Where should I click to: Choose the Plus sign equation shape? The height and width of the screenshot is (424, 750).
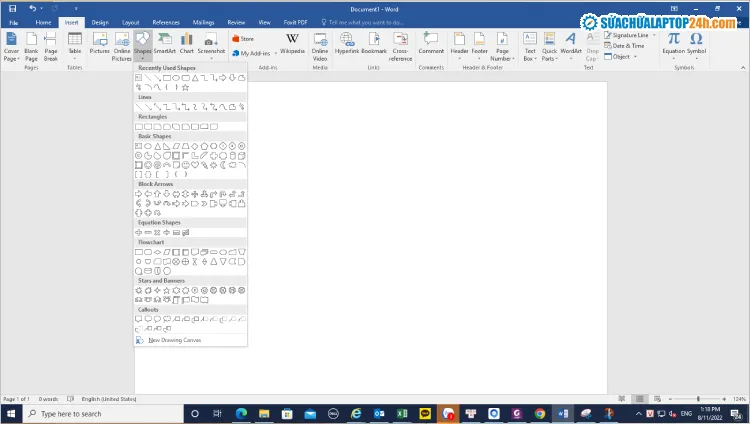click(138, 233)
